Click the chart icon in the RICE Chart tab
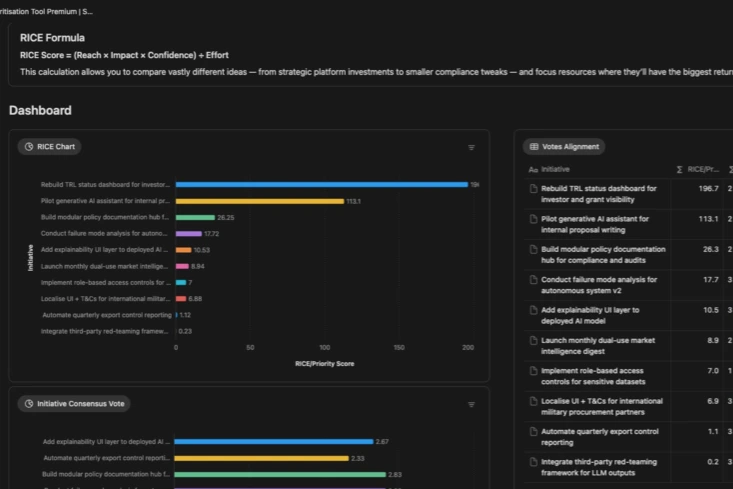The height and width of the screenshot is (489, 733). click(x=28, y=147)
